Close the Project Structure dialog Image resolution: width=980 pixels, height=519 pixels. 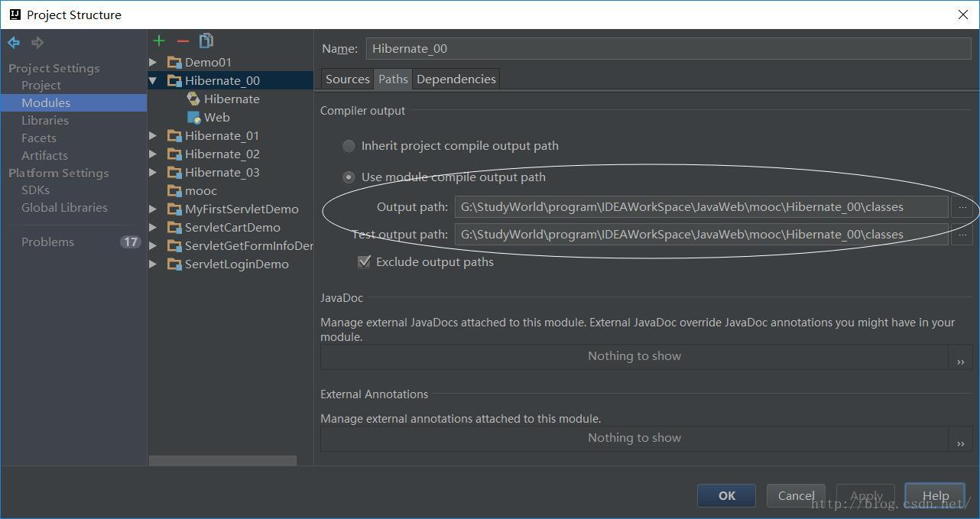(962, 15)
